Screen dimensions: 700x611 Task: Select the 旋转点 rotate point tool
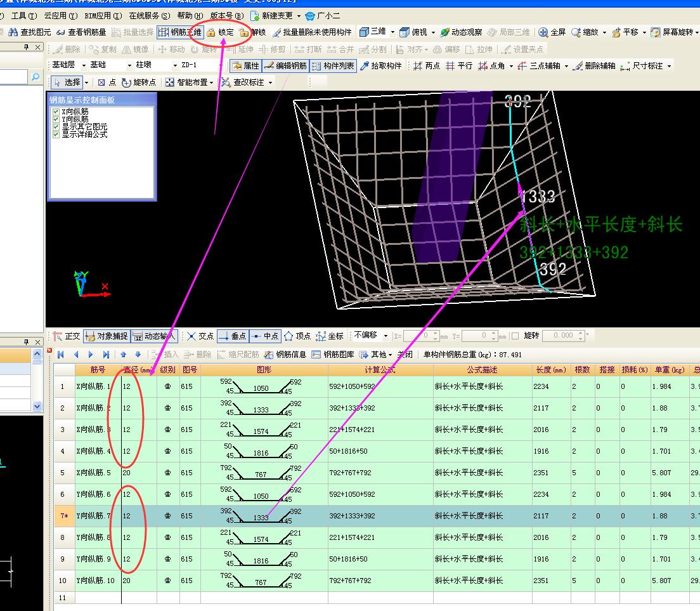[x=139, y=82]
